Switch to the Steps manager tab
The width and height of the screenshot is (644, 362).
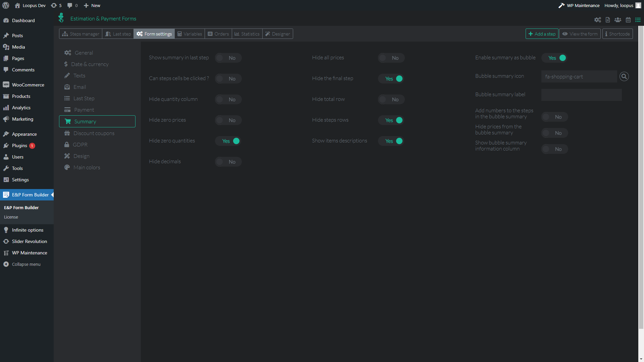(81, 34)
